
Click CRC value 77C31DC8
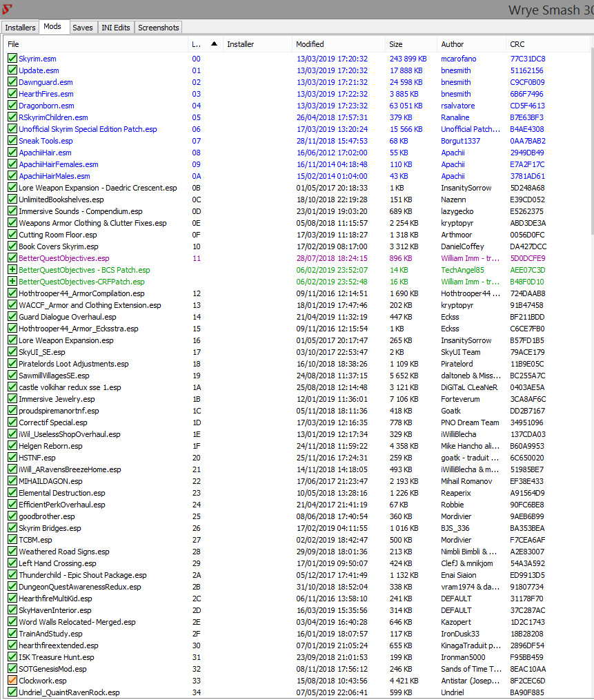(x=528, y=59)
